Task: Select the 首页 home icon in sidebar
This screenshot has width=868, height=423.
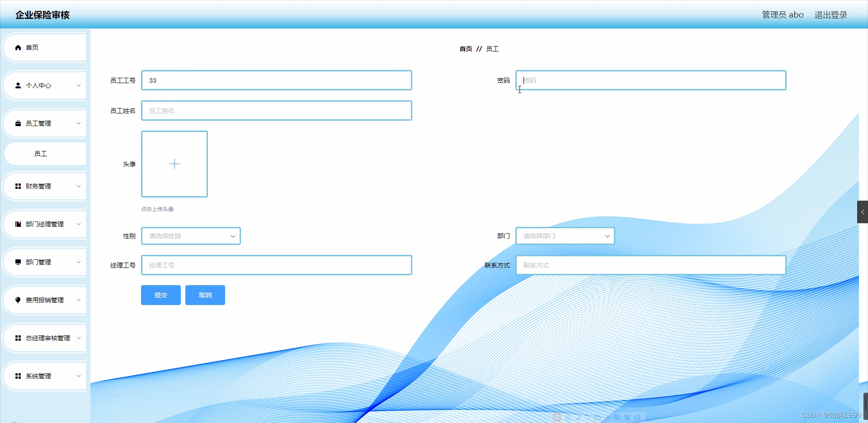Action: [x=18, y=47]
